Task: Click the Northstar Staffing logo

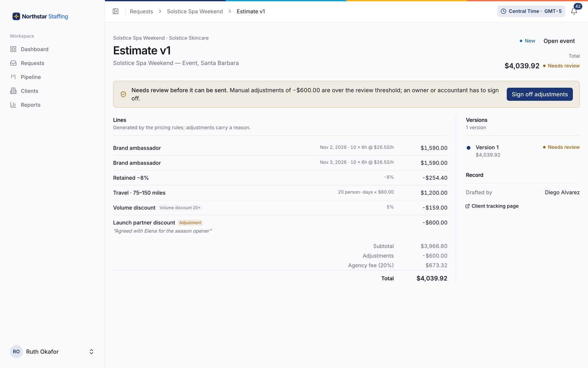Action: (x=40, y=16)
